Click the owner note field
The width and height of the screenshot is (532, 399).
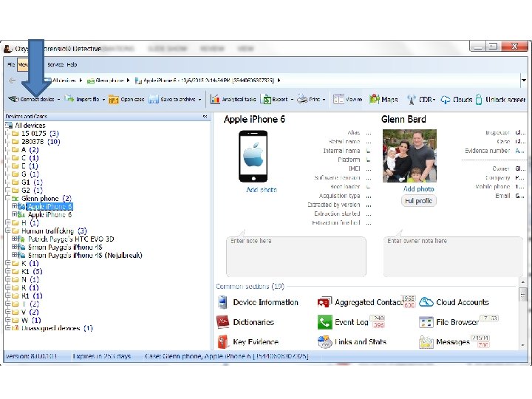(x=453, y=256)
